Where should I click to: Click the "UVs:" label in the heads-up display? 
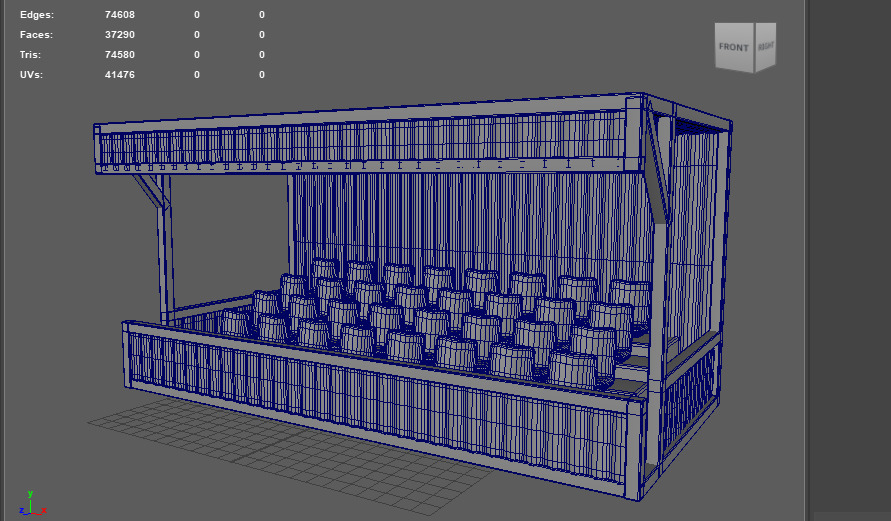coord(31,74)
